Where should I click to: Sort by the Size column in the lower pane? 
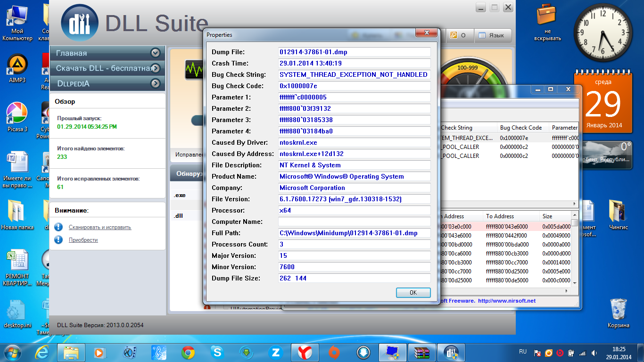coord(554,216)
